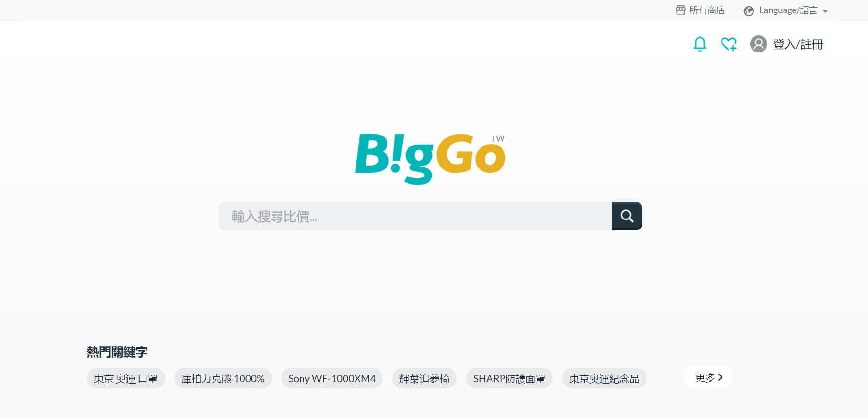Click the store icon beside 所有商店
The width and height of the screenshot is (868, 417).
(680, 10)
